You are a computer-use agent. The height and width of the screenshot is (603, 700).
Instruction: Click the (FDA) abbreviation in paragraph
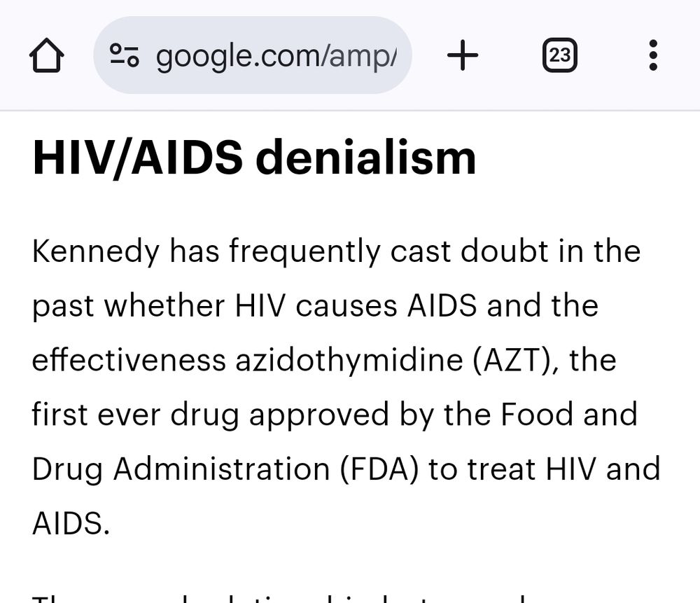[x=379, y=469]
